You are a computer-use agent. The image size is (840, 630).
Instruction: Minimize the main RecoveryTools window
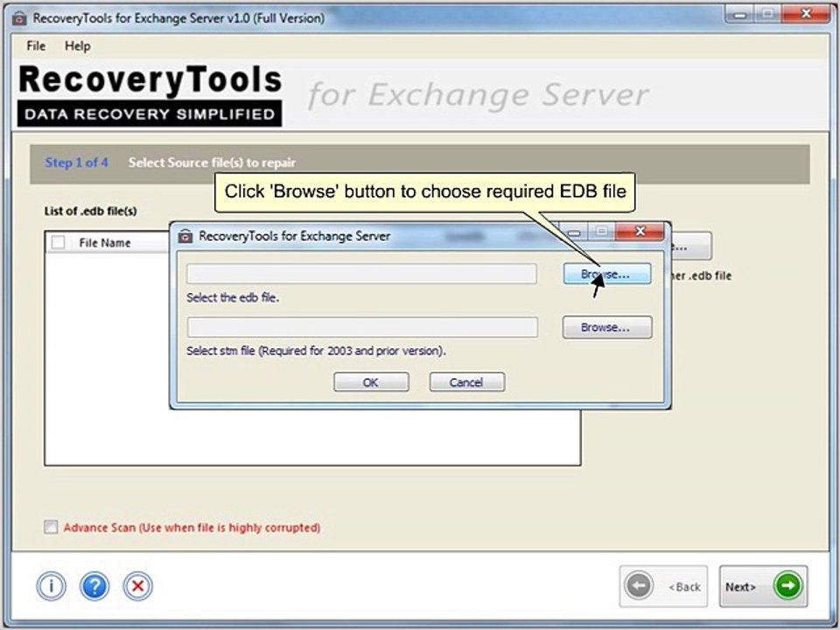(x=740, y=15)
